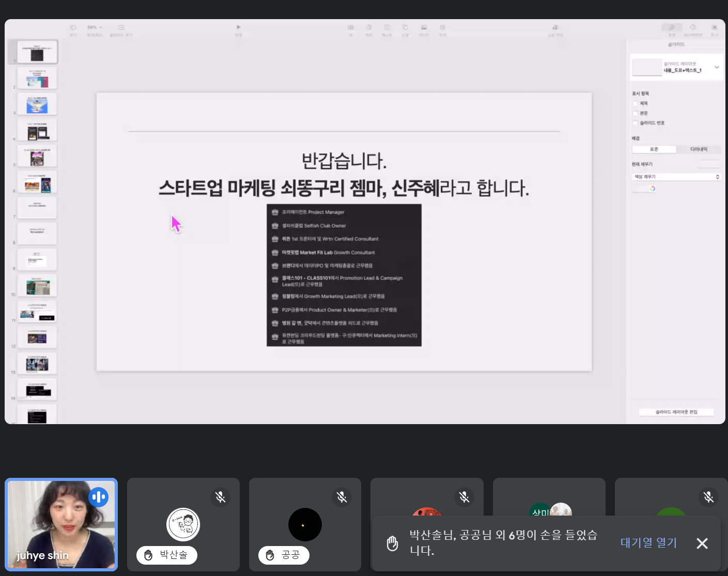This screenshot has height=576, width=728.
Task: Open the shape (도형) picker icon
Action: 405,28
